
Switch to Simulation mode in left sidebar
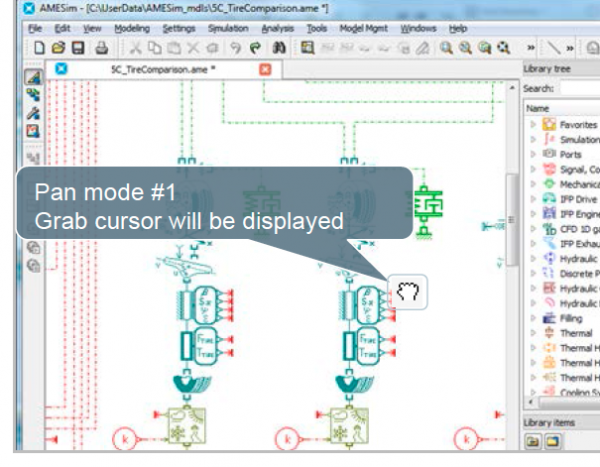click(x=32, y=131)
